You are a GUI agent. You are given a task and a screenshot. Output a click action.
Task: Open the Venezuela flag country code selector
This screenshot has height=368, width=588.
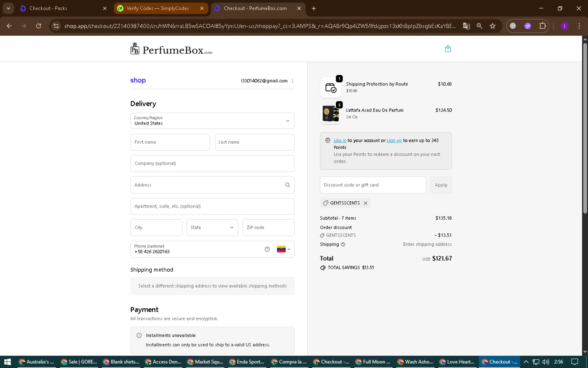[284, 249]
